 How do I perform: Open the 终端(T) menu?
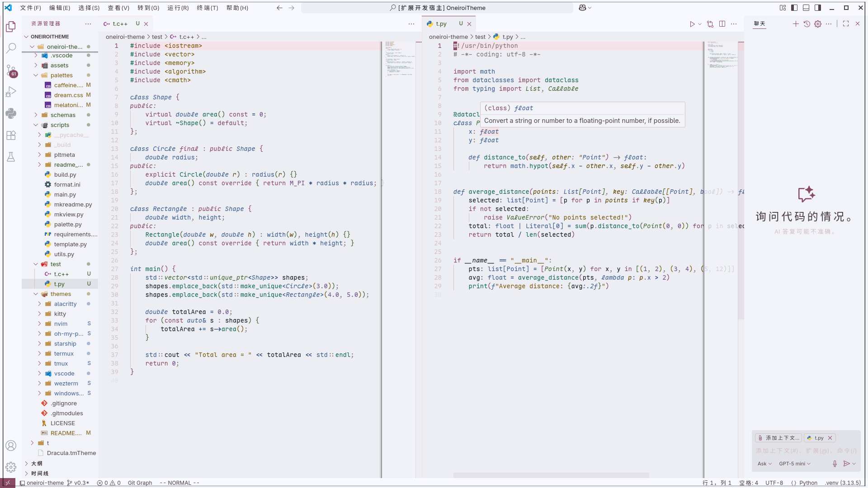(x=207, y=8)
